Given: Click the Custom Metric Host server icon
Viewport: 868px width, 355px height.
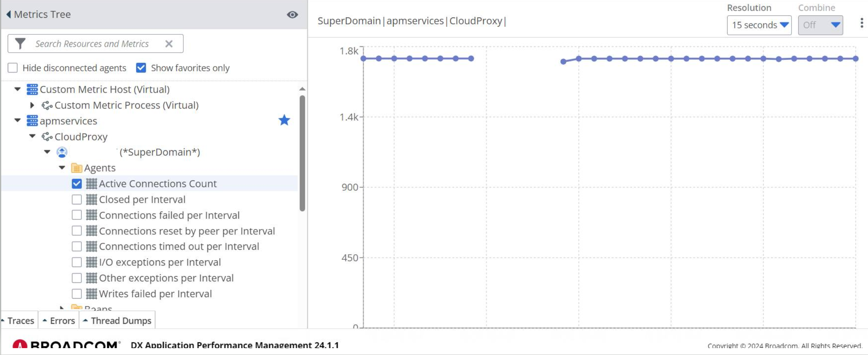Looking at the screenshot, I should (32, 89).
